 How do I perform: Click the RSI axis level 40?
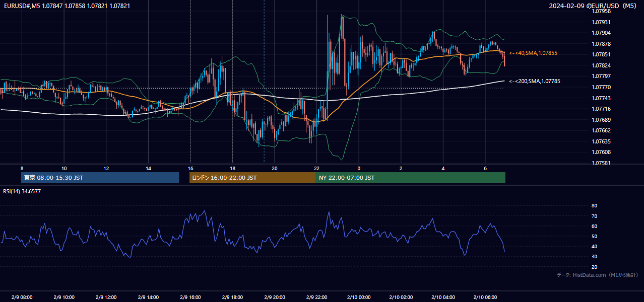(x=594, y=246)
